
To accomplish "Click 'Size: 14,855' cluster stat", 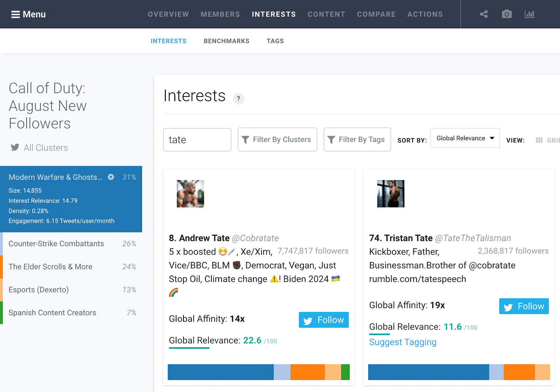I will point(25,191).
